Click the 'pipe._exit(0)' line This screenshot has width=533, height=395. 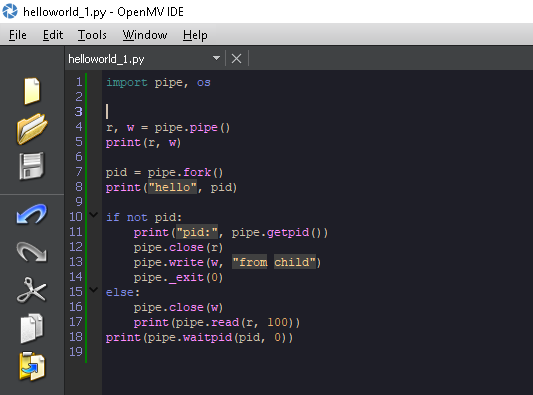[178, 278]
